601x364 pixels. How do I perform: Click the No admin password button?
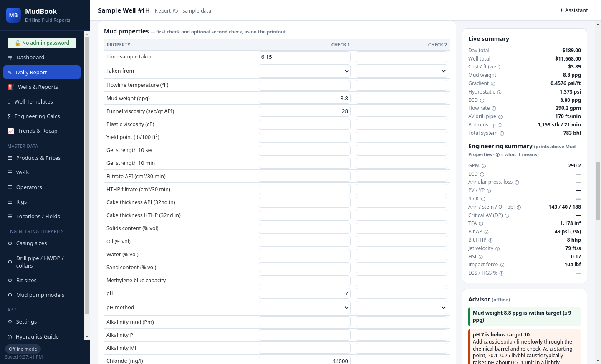(42, 43)
